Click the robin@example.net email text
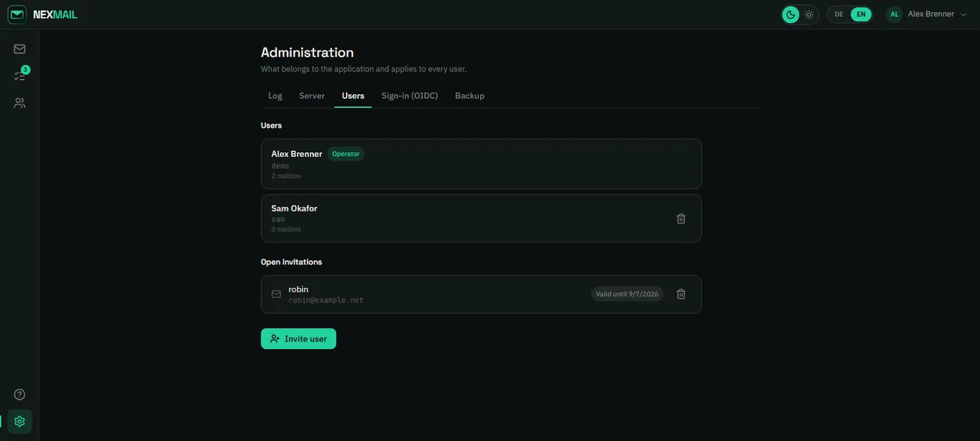980x441 pixels. click(x=326, y=300)
